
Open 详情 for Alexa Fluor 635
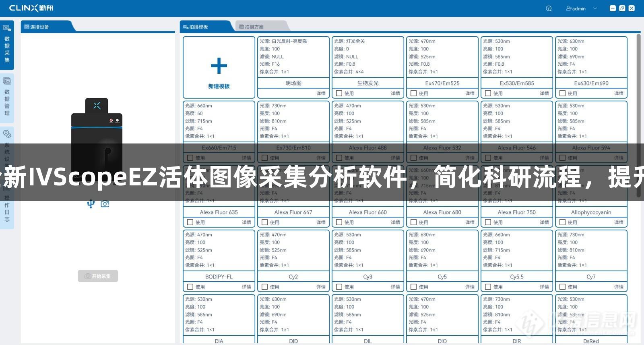click(x=246, y=222)
